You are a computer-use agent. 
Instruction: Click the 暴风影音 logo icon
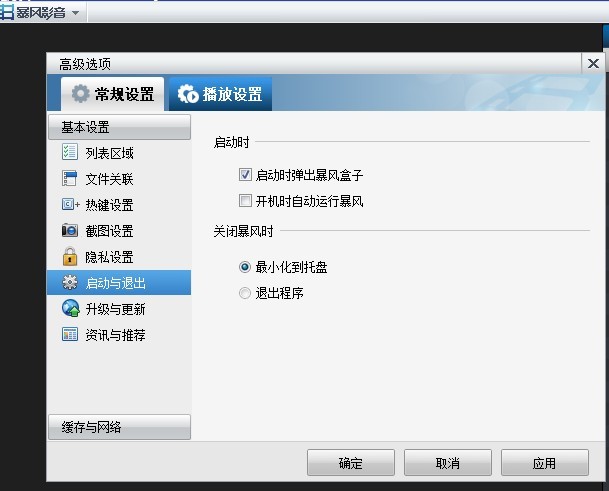[x=7, y=12]
